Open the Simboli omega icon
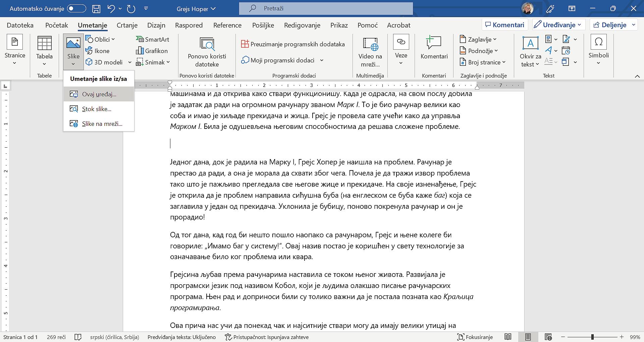Image resolution: width=644 pixels, height=342 pixels. (x=598, y=42)
